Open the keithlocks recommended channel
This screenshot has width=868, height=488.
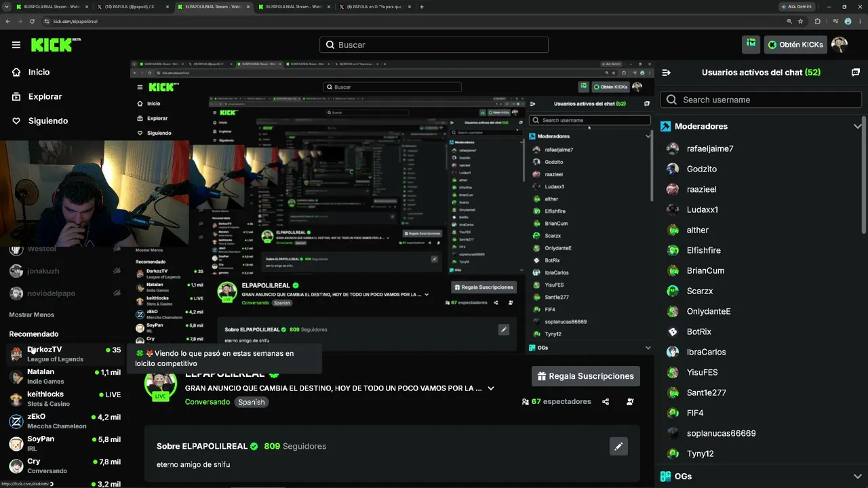[65, 399]
